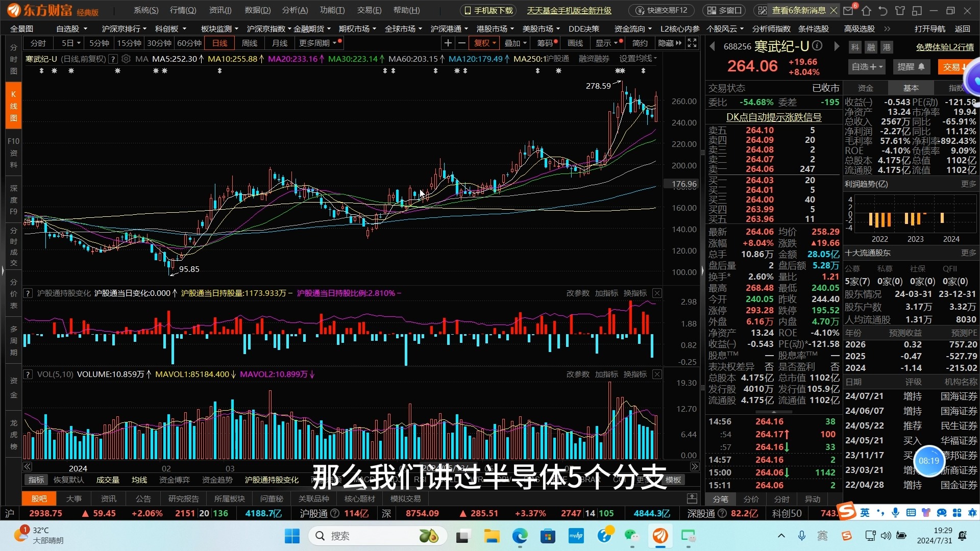
Task: Click the question mark help beside 前复权
Action: tap(113, 59)
